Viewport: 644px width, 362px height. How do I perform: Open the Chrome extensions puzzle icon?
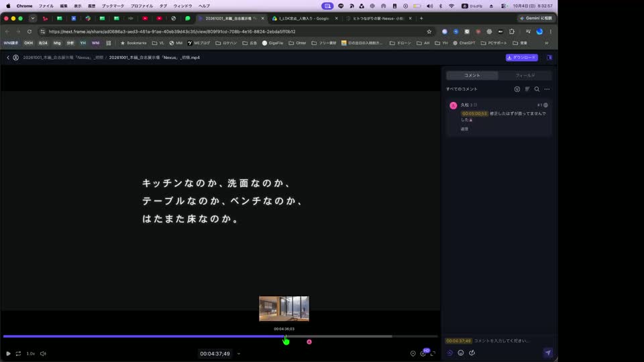512,32
